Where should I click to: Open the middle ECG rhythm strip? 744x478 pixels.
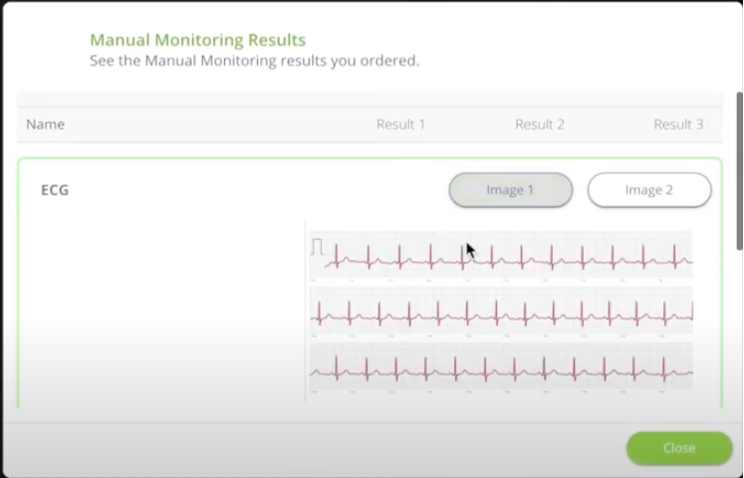[501, 311]
